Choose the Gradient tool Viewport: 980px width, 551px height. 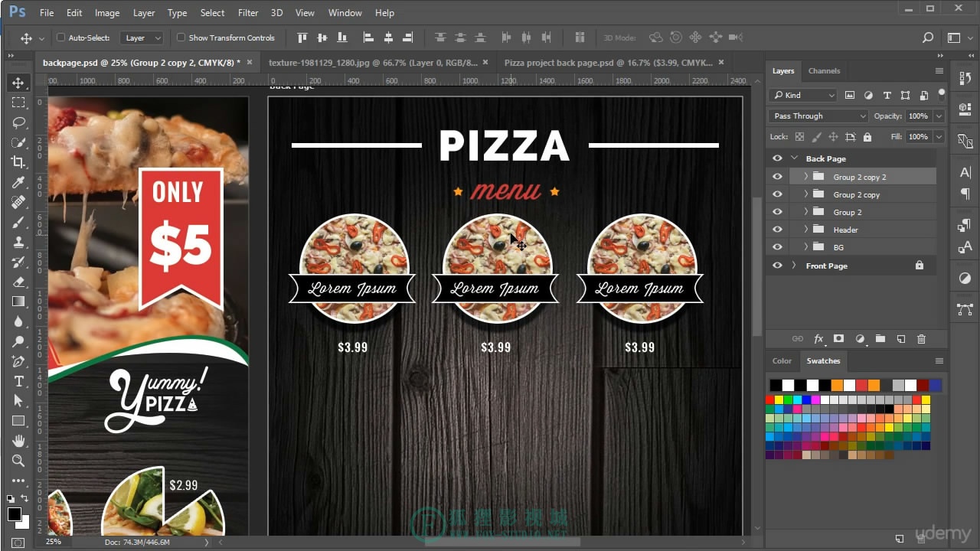tap(18, 302)
